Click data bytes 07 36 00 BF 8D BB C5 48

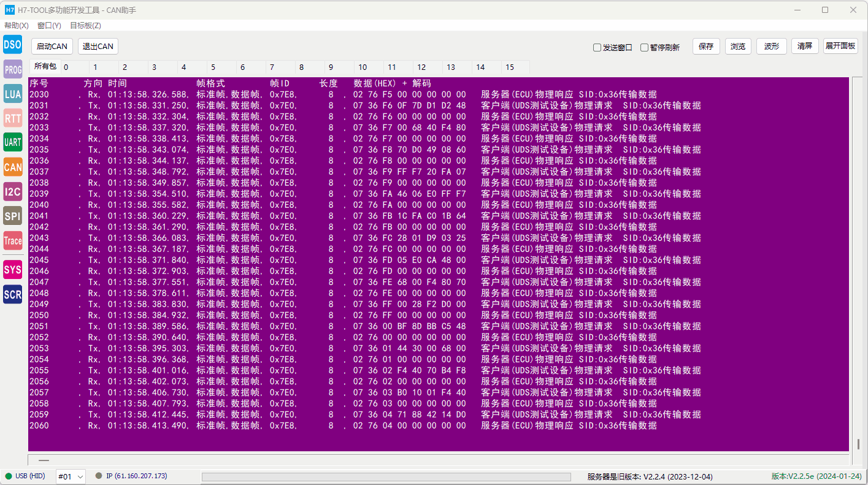click(x=410, y=326)
